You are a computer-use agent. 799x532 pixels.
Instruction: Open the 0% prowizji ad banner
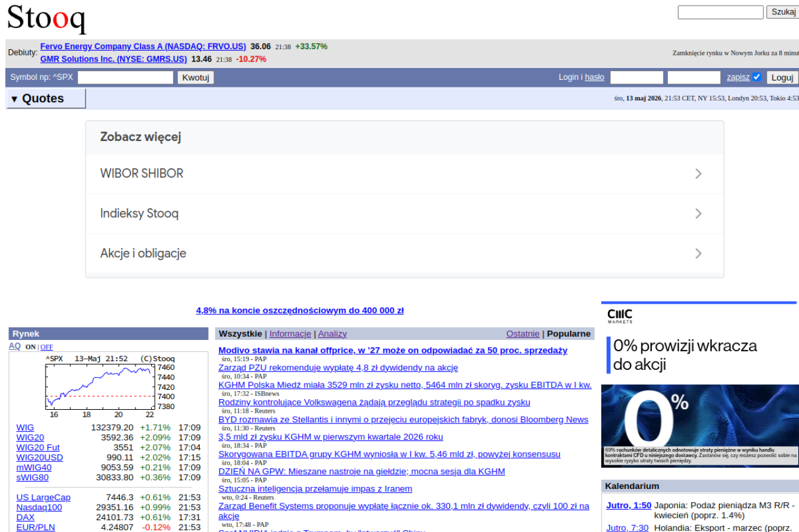click(700, 385)
